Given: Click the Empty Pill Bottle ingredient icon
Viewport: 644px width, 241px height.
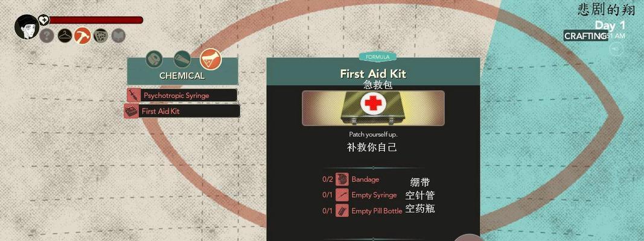Looking at the screenshot, I should tap(342, 211).
